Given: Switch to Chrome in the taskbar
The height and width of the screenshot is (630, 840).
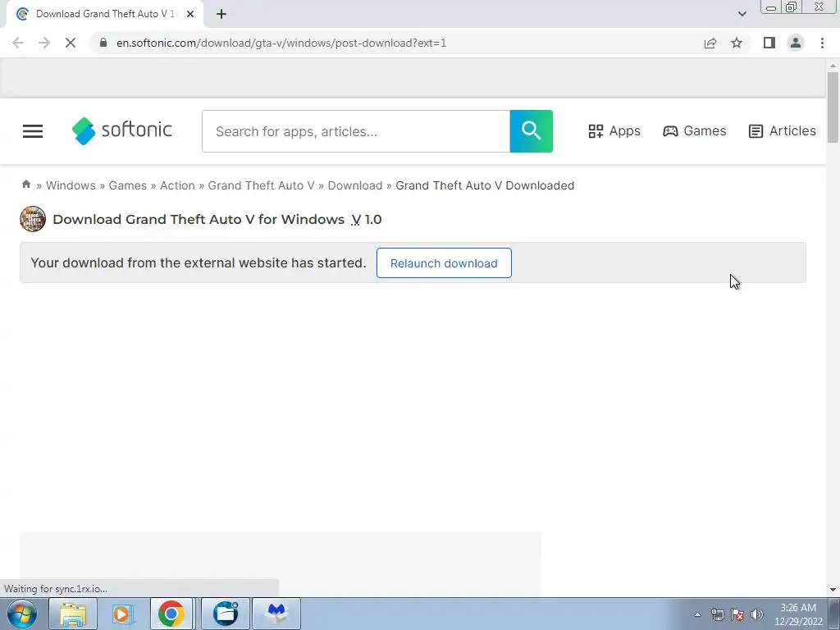Looking at the screenshot, I should [171, 614].
